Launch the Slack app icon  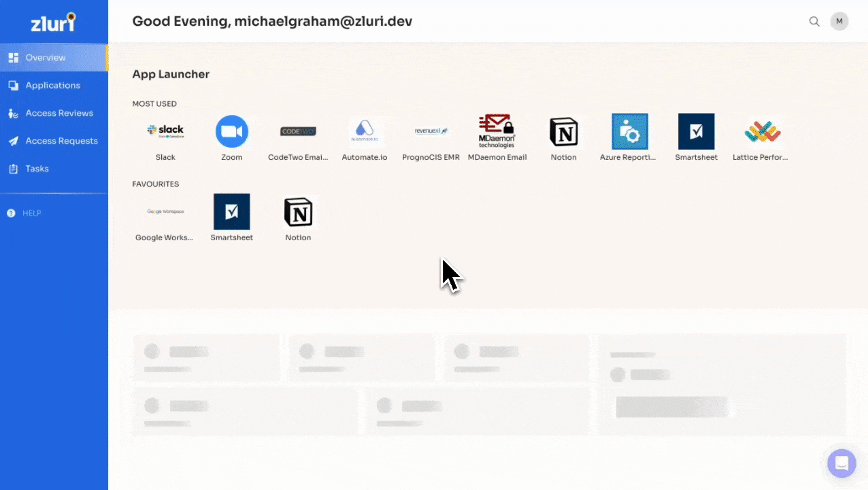coord(165,131)
